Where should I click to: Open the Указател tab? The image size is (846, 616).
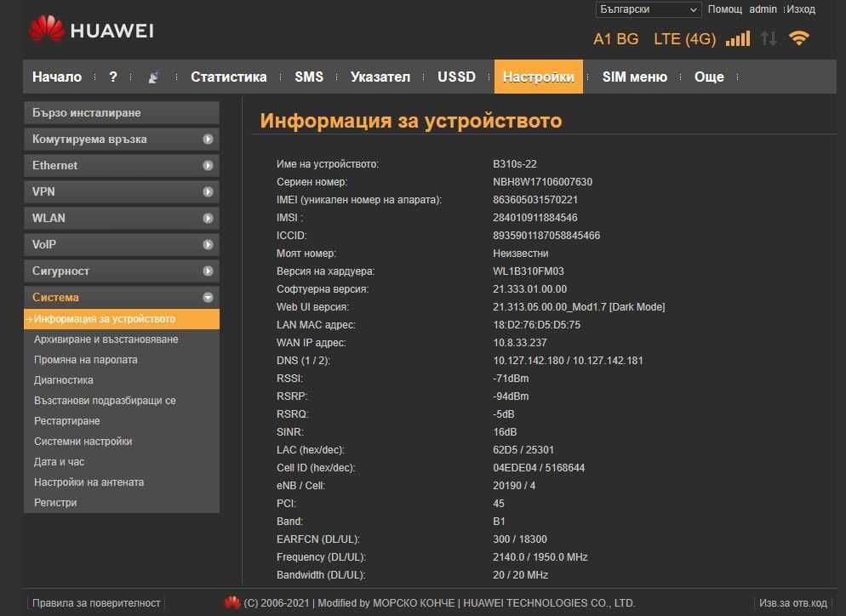tap(380, 77)
